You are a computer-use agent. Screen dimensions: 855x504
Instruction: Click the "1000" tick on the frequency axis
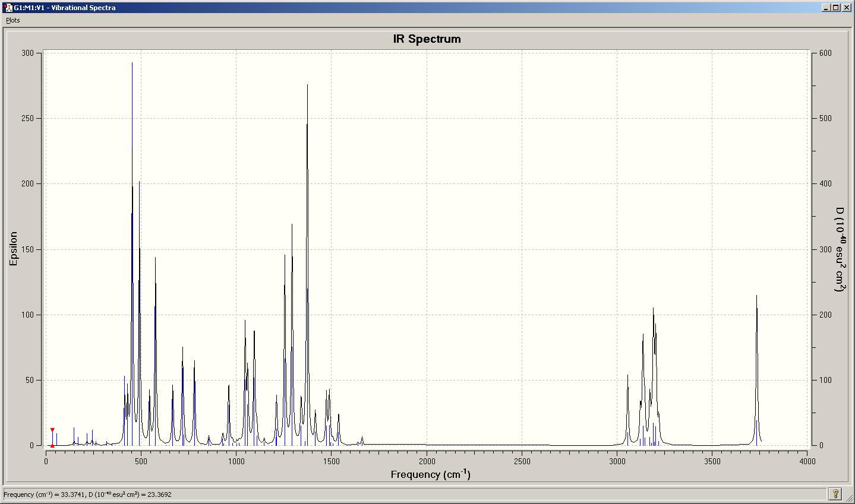[236, 461]
